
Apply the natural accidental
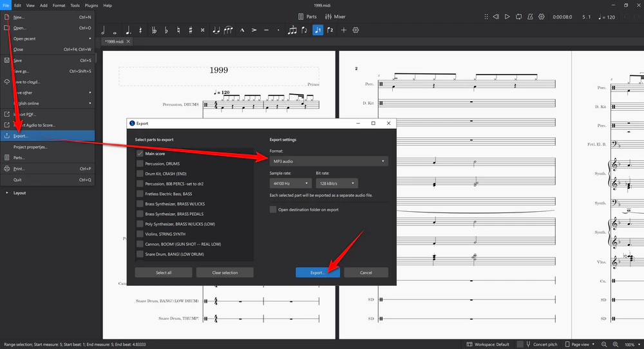coord(178,30)
